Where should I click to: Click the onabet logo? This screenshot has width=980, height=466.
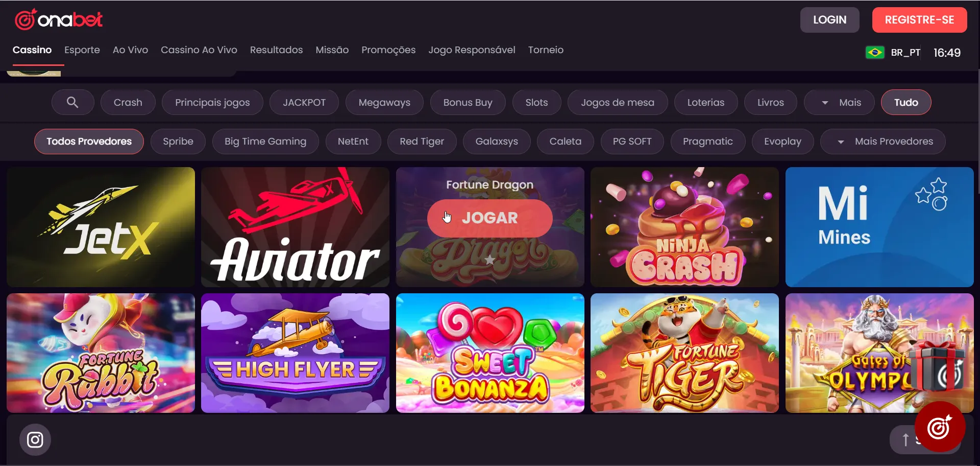click(x=59, y=19)
